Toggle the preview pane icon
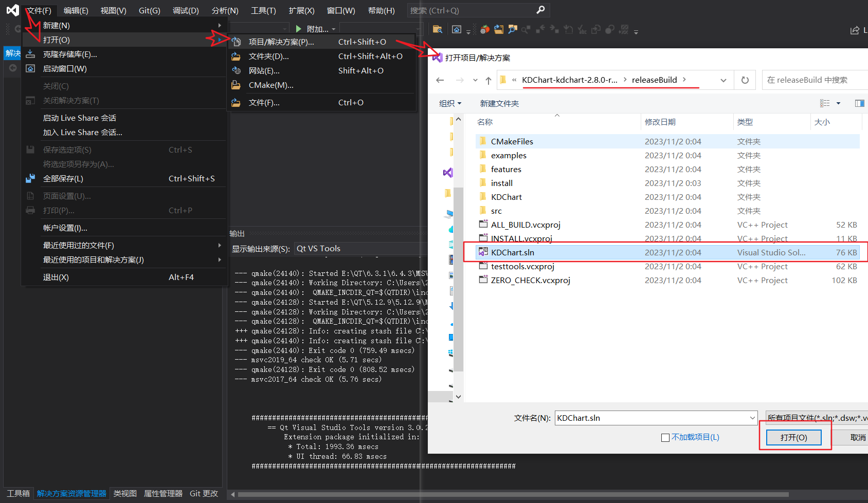 pyautogui.click(x=859, y=103)
